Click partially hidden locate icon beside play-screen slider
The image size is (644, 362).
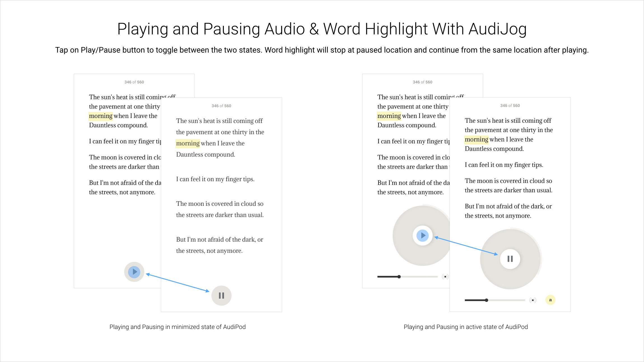(445, 277)
